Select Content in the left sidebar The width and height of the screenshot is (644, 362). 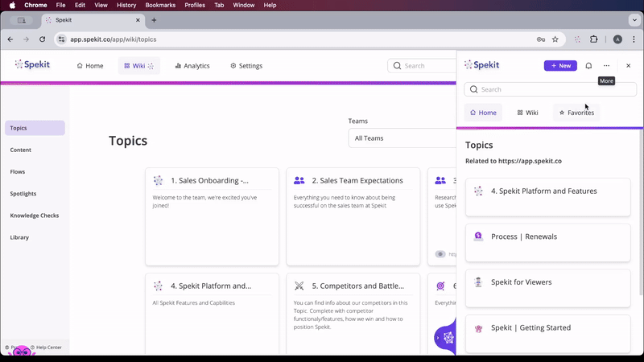coord(21,150)
